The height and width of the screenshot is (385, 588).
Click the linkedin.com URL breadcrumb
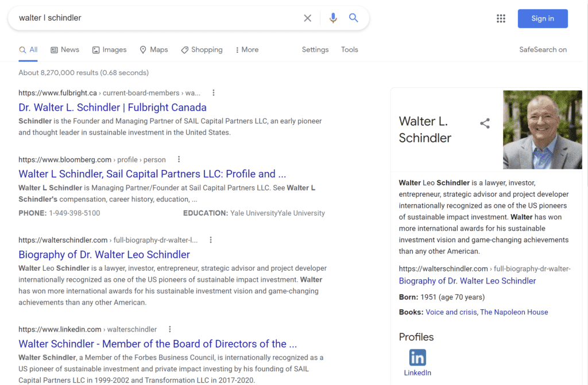[x=88, y=329]
